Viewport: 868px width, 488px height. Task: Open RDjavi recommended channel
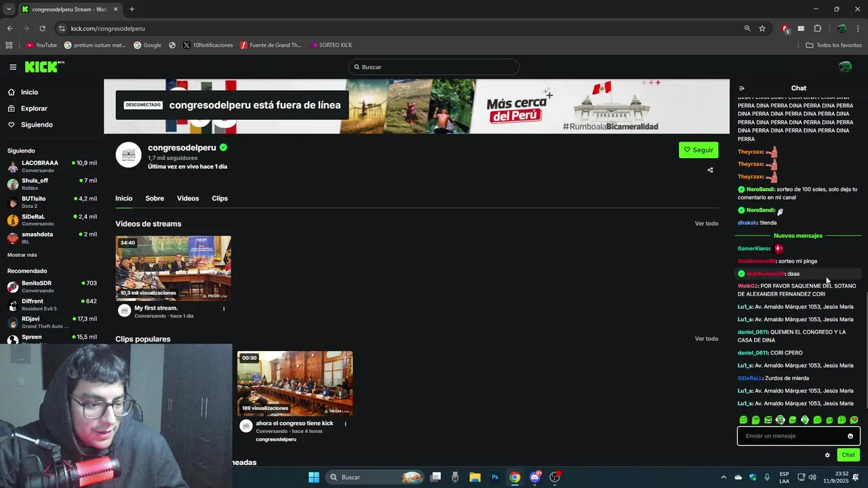pyautogui.click(x=52, y=323)
